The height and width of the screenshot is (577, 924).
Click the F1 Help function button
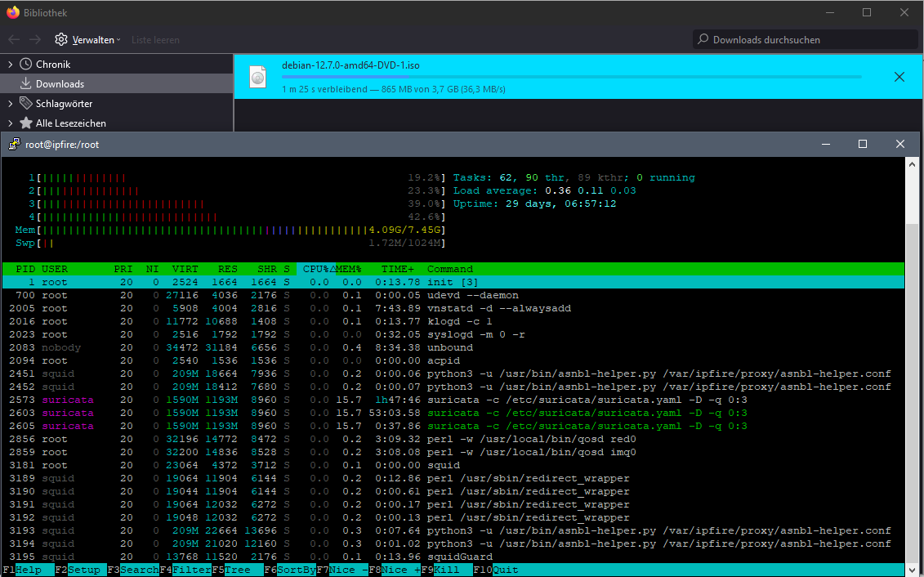pyautogui.click(x=29, y=570)
